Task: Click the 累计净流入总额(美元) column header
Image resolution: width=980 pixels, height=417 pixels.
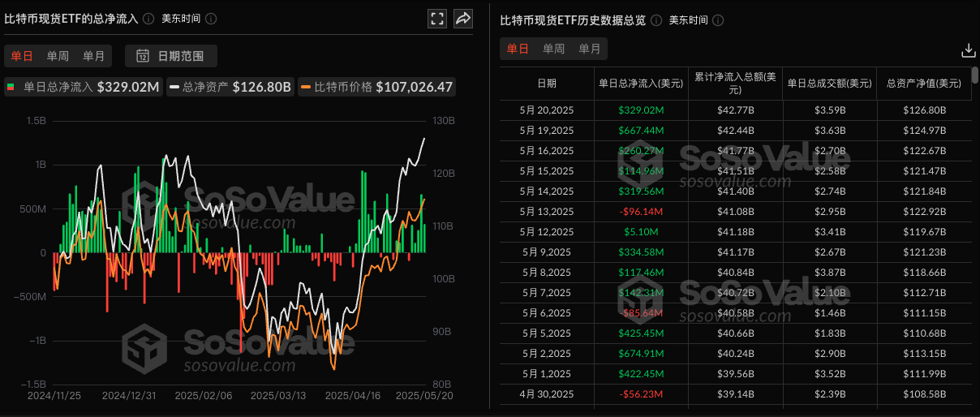Action: click(735, 83)
